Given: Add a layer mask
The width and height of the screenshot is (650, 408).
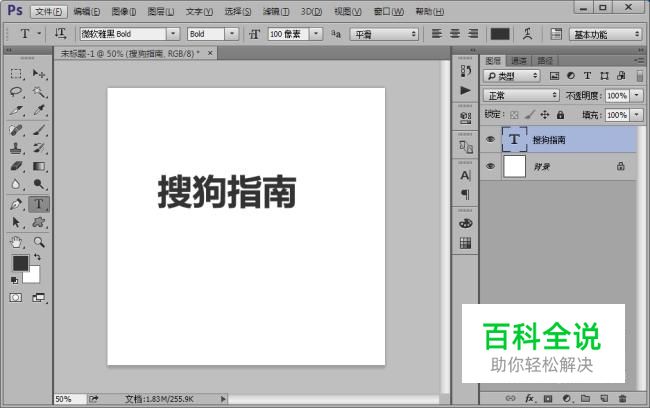Looking at the screenshot, I should pyautogui.click(x=548, y=398).
